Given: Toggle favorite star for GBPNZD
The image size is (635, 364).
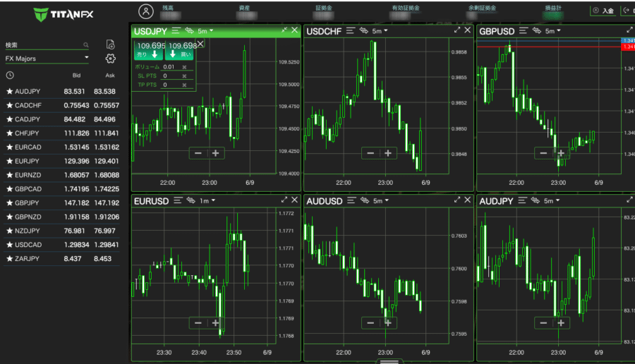Looking at the screenshot, I should pos(10,217).
